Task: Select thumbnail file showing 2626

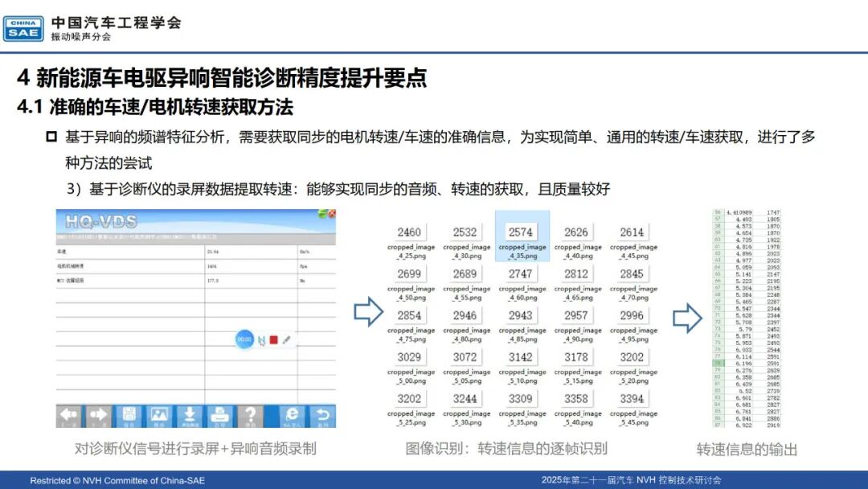Action: pyautogui.click(x=577, y=241)
